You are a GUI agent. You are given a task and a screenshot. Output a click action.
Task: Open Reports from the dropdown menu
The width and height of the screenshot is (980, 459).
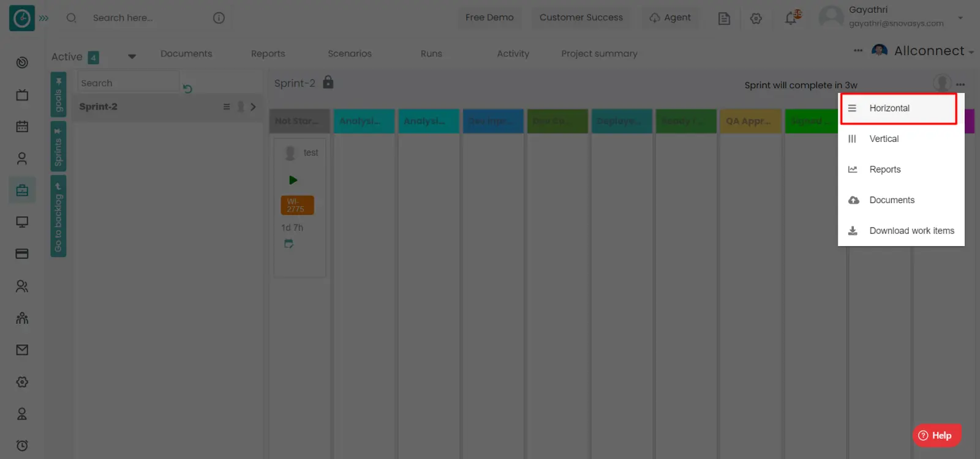point(884,170)
